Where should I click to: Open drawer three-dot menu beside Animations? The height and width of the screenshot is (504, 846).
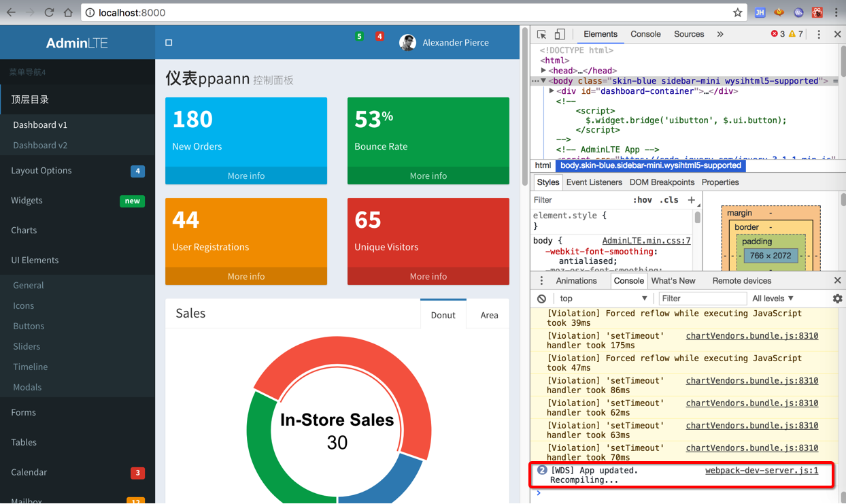tap(541, 281)
